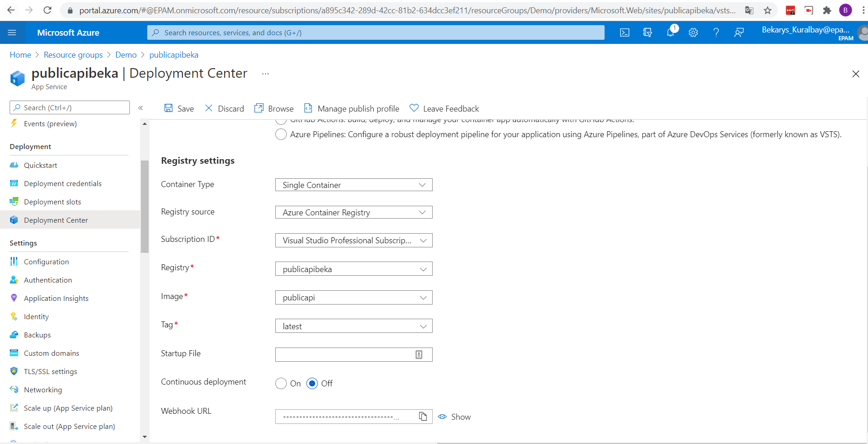
Task: Open the portal settings gear
Action: pyautogui.click(x=693, y=32)
